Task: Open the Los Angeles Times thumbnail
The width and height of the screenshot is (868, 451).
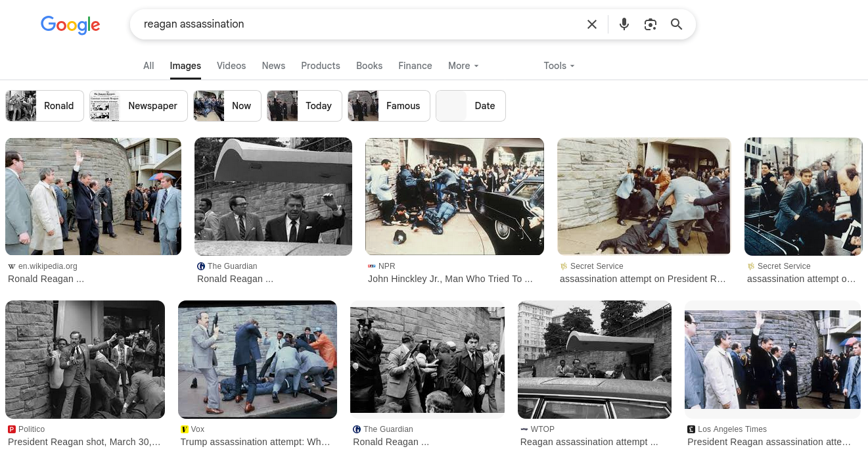Action: point(773,360)
